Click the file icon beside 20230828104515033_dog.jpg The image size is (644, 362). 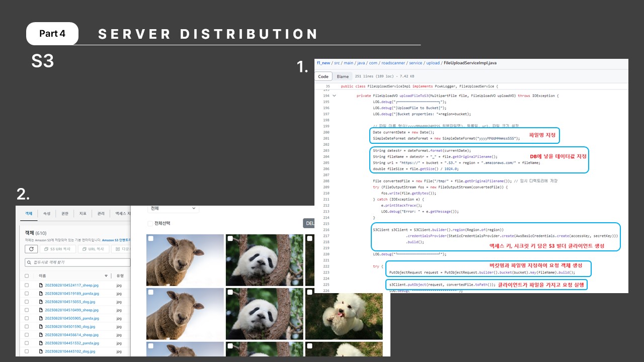point(41,302)
